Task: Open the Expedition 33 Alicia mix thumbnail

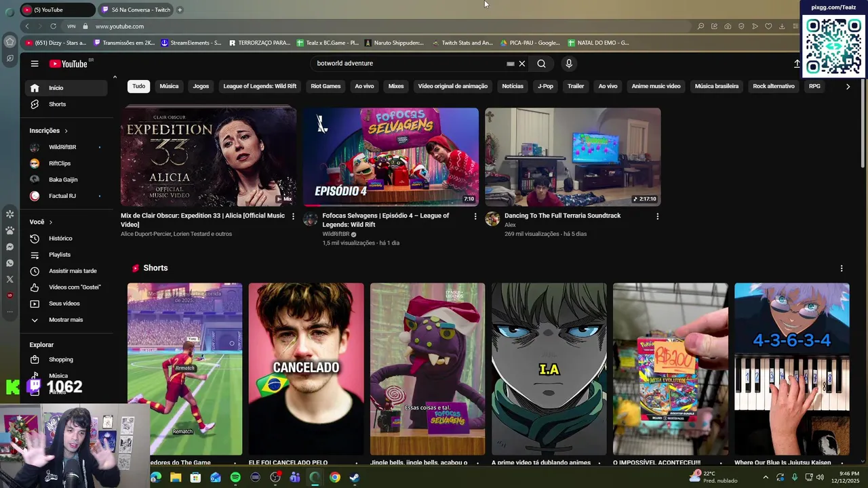Action: [208, 157]
